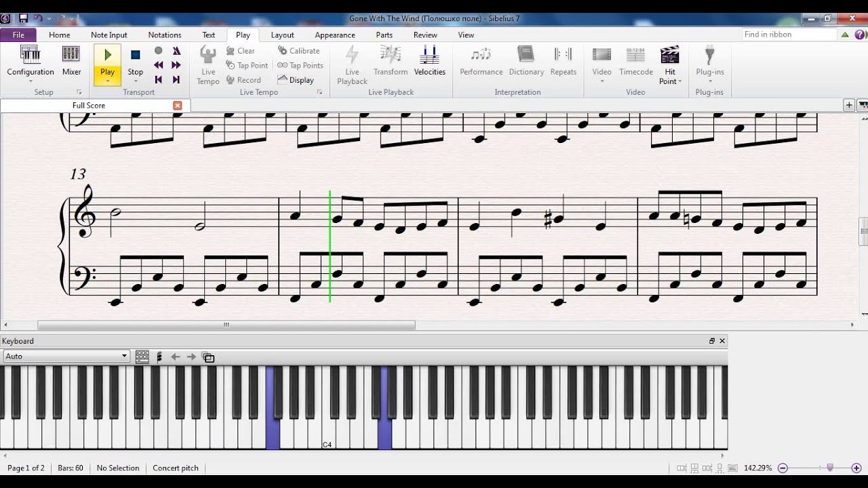
Task: Click the Plug-ins plug icon
Action: (x=709, y=54)
